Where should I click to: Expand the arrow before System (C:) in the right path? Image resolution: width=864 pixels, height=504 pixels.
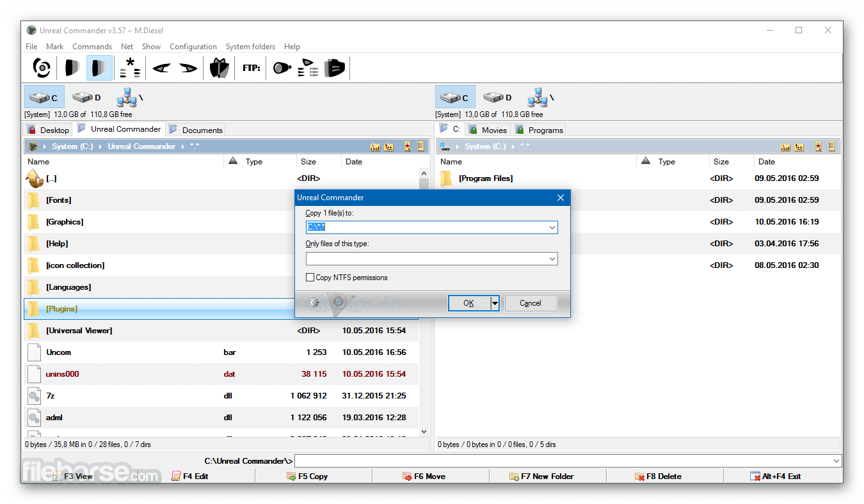pyautogui.click(x=457, y=146)
